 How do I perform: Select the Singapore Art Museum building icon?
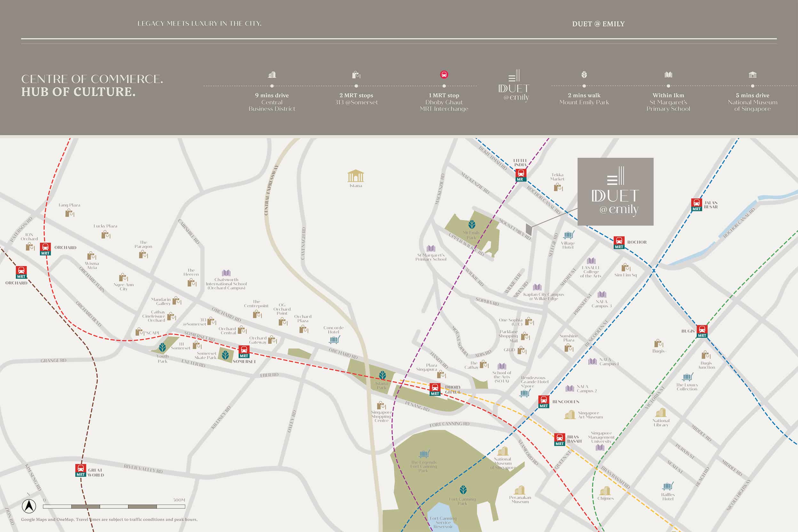pyautogui.click(x=570, y=415)
